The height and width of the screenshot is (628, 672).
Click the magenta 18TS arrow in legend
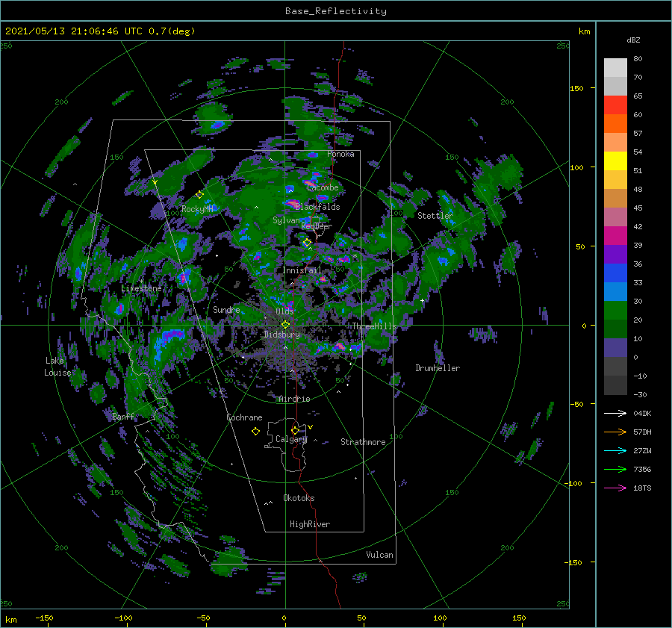(615, 488)
